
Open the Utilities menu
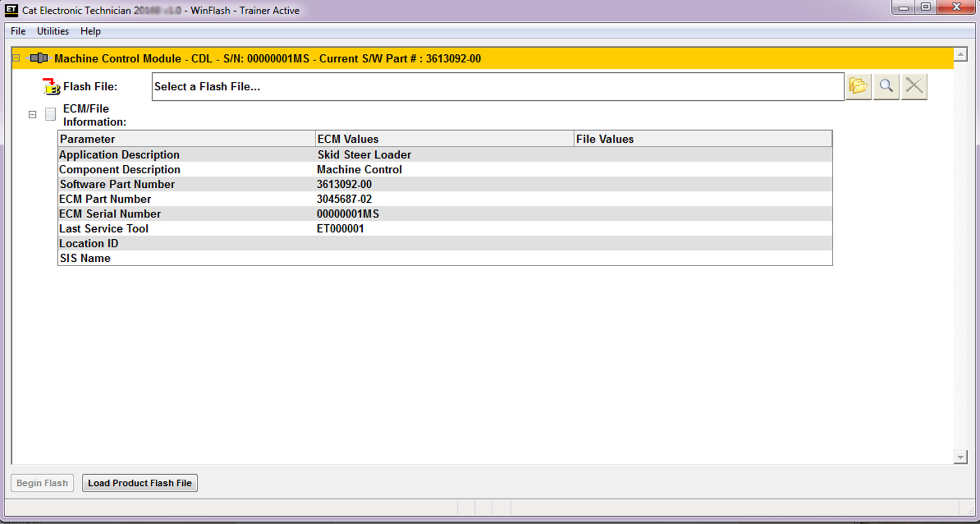(53, 31)
